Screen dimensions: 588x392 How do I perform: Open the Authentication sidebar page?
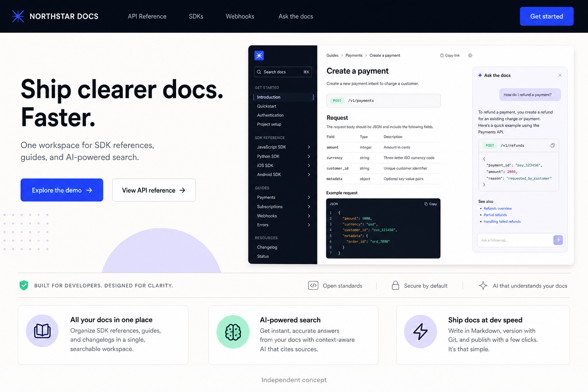(x=270, y=115)
